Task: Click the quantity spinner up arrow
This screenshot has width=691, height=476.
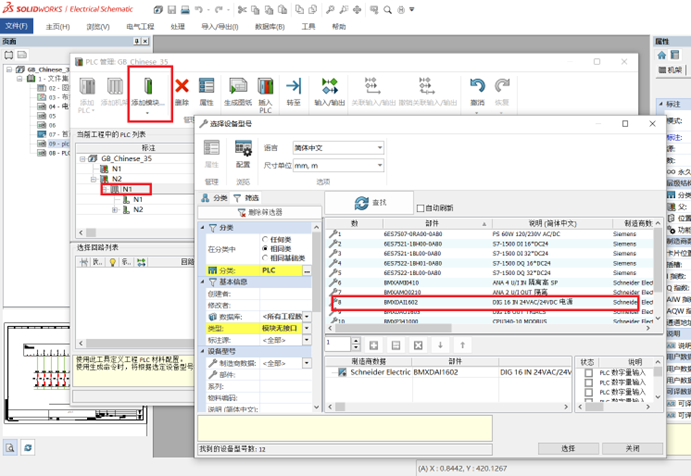Action: (356, 341)
